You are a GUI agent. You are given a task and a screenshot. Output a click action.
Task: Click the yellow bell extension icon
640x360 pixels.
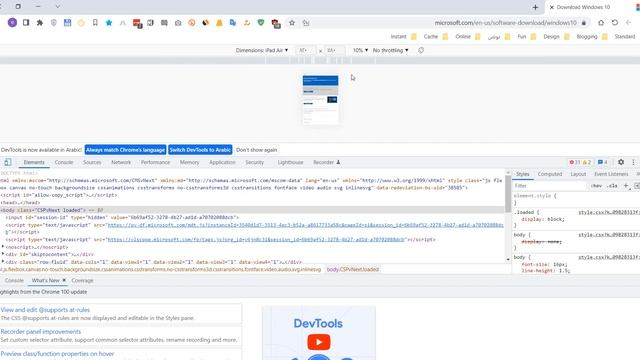(219, 23)
